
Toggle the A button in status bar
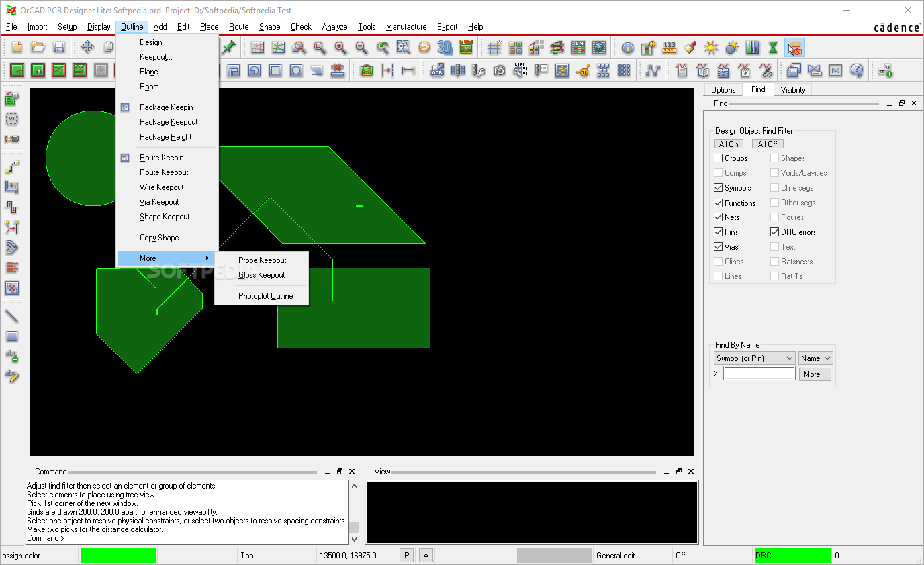click(426, 555)
